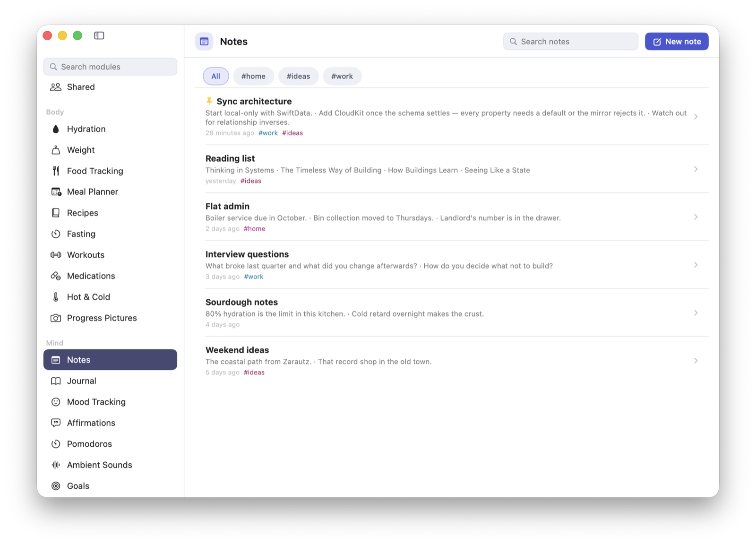756x546 pixels.
Task: Filter notes by #home chip
Action: [x=253, y=76]
